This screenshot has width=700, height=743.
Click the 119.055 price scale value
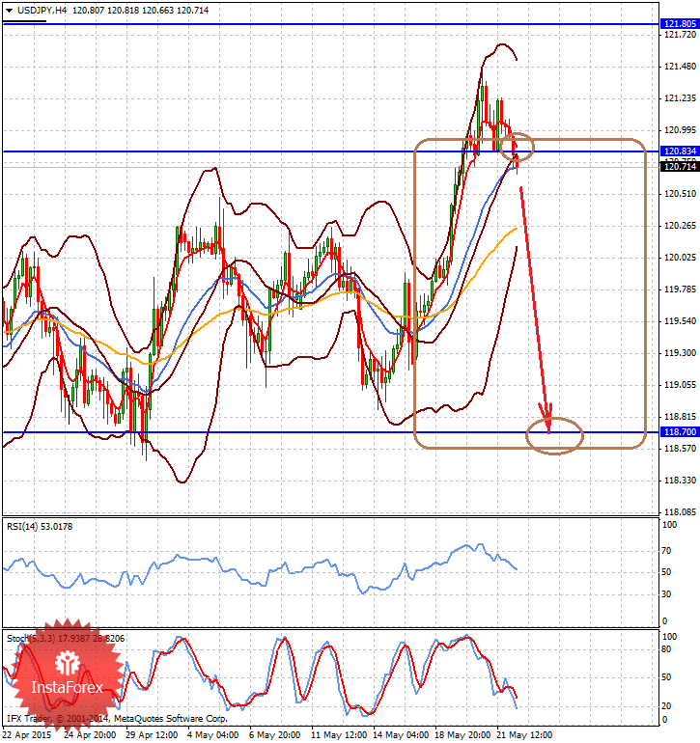(680, 385)
